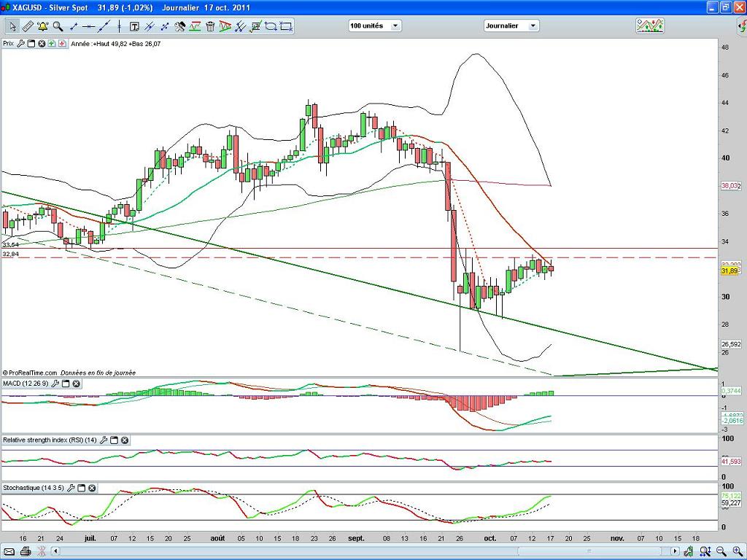Click the envelope email icon
Viewport: 747px width, 560px height.
tap(9, 551)
